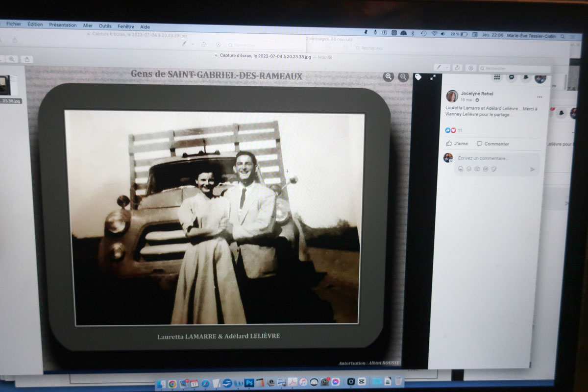Open the Présentation menu

click(x=63, y=25)
